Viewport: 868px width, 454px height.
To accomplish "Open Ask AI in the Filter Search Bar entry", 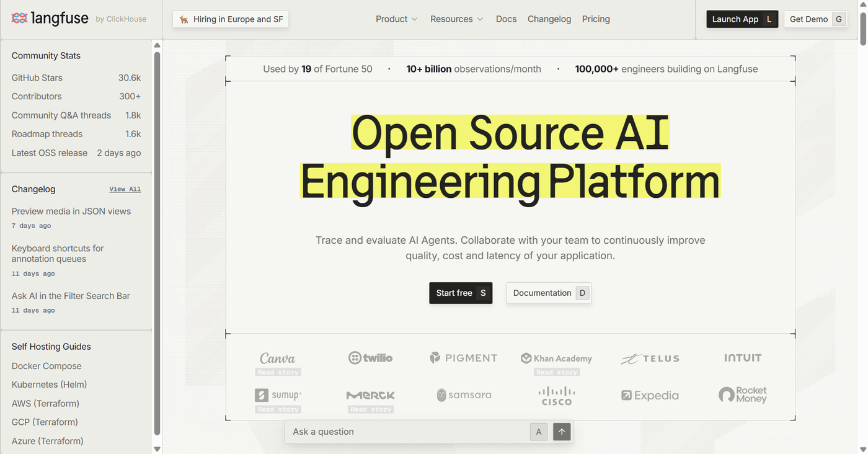I will pyautogui.click(x=71, y=296).
